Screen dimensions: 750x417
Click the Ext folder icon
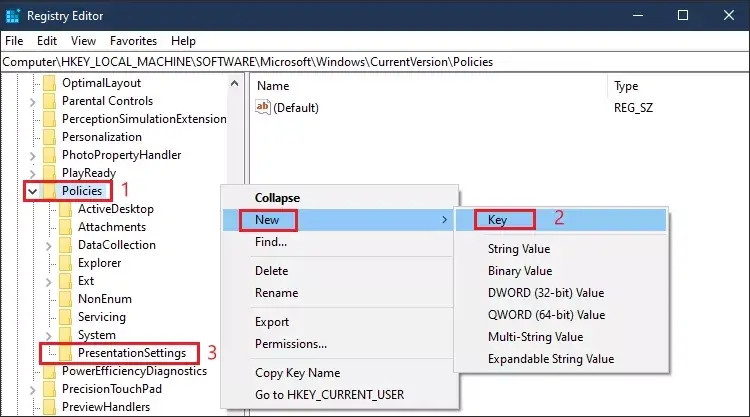tap(66, 281)
